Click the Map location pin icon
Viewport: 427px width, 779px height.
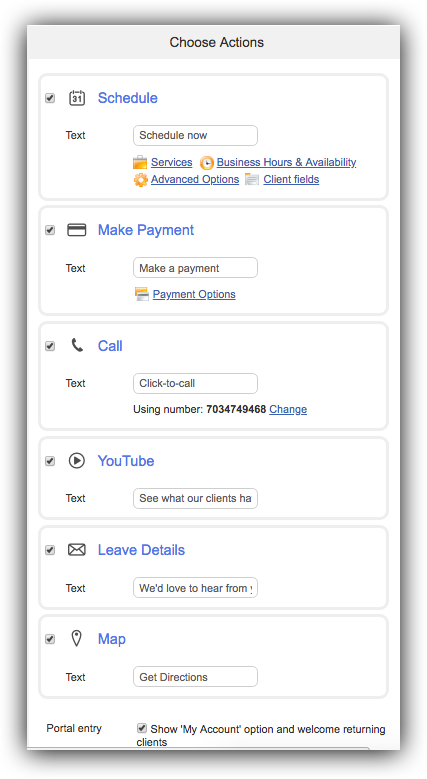(77, 638)
